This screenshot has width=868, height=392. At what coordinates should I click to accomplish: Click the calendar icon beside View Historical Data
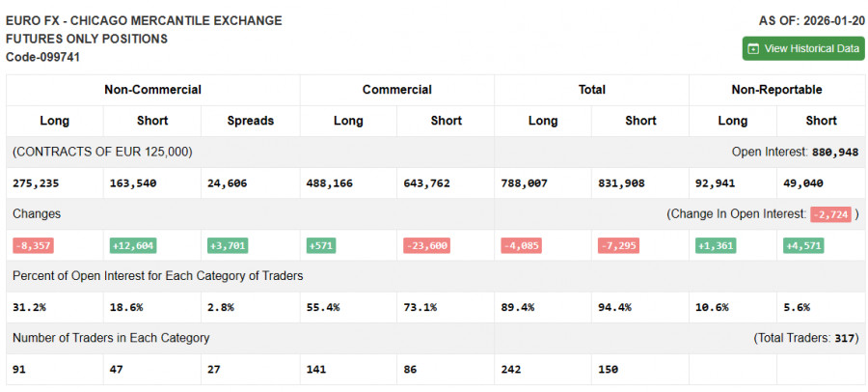(754, 48)
